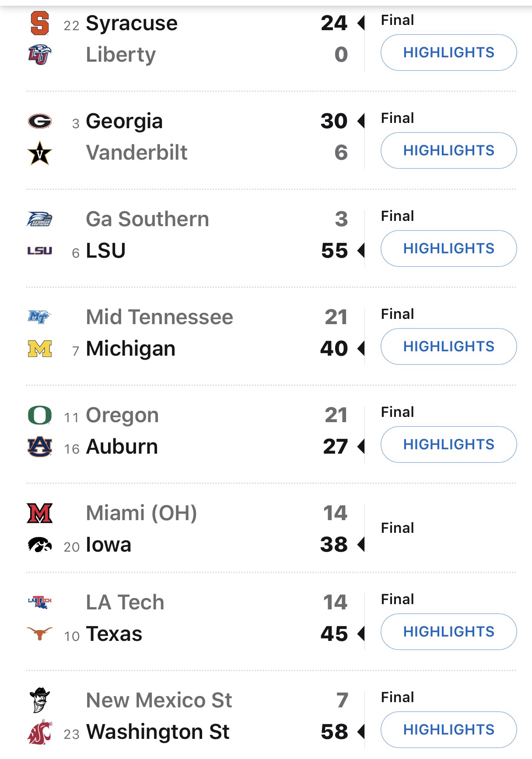
Task: Open highlights for Ga Southern vs LSU
Action: pos(448,248)
